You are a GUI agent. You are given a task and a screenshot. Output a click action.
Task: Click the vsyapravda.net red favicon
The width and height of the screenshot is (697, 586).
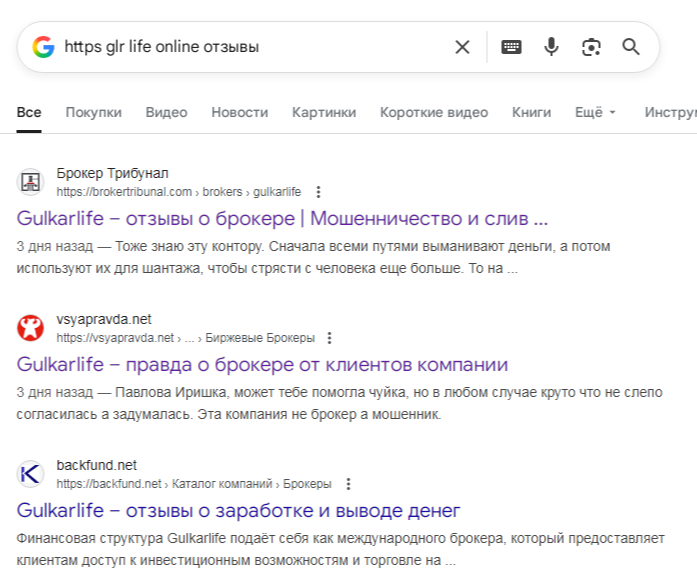point(31,328)
